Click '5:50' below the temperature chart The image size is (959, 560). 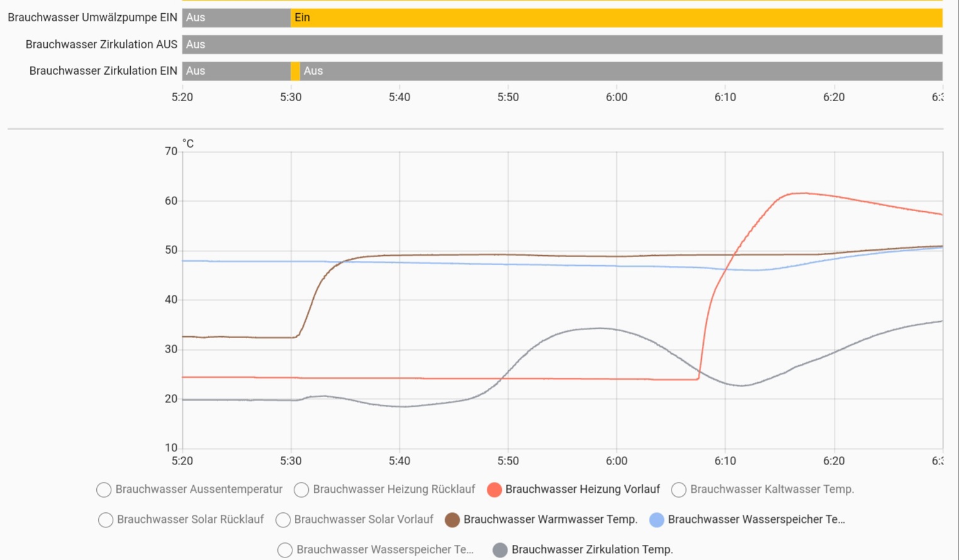pyautogui.click(x=508, y=461)
